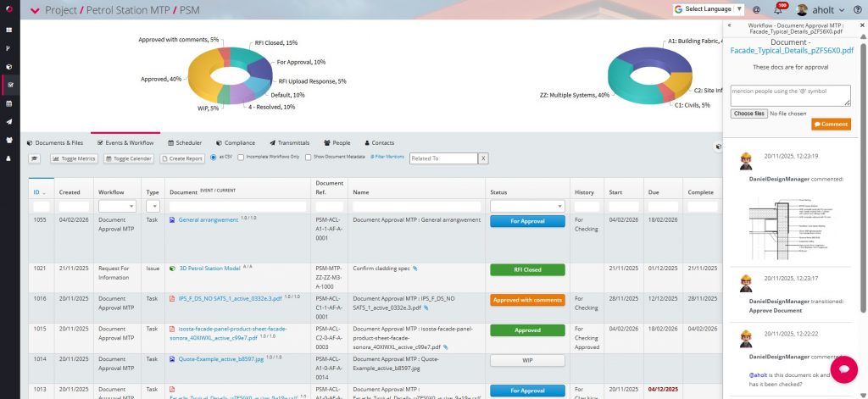Open the notifications bell with 100 badge
Image resolution: width=868 pixels, height=399 pixels.
(778, 9)
